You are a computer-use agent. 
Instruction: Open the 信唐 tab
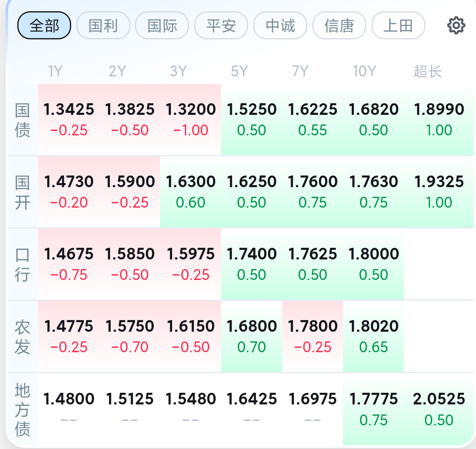(339, 25)
